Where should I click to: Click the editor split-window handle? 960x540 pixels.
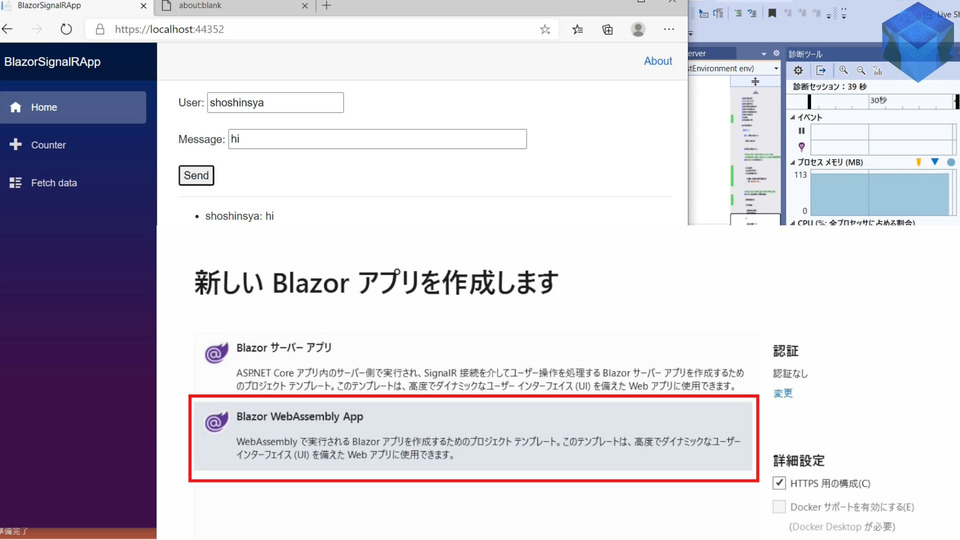(755, 81)
